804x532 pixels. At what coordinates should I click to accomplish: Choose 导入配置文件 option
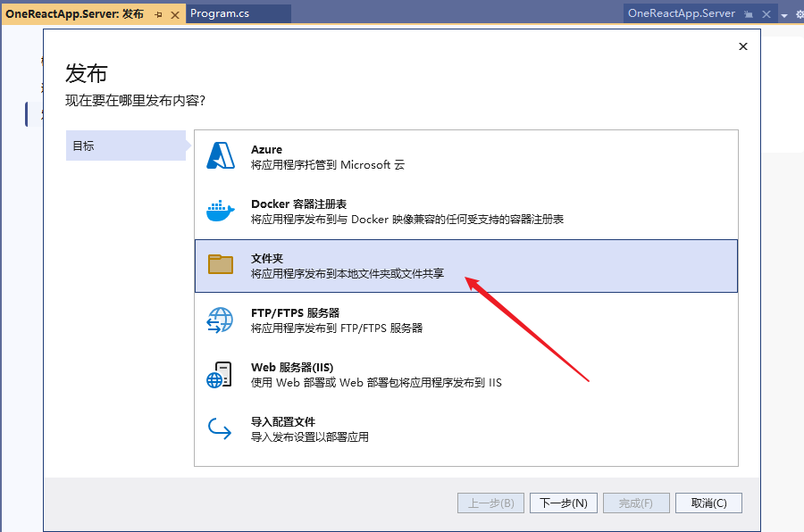coord(466,429)
